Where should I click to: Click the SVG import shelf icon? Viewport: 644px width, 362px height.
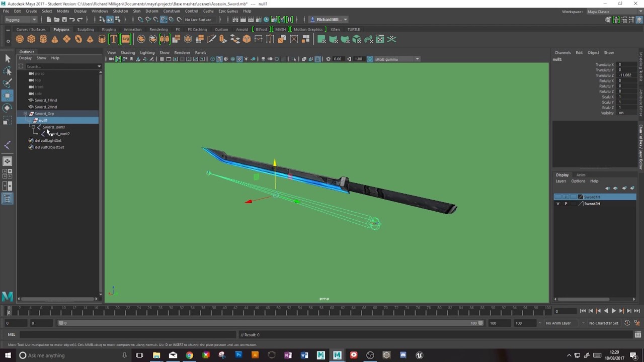tap(125, 39)
